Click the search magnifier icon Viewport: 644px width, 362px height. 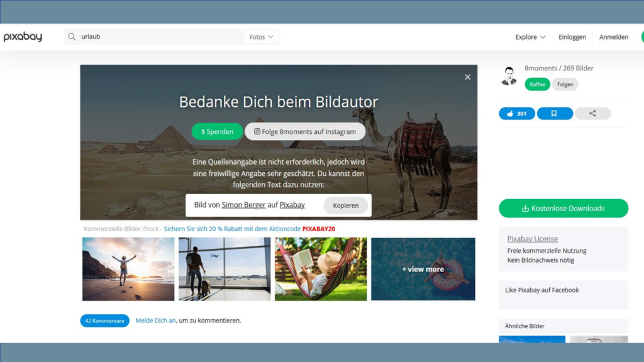72,37
